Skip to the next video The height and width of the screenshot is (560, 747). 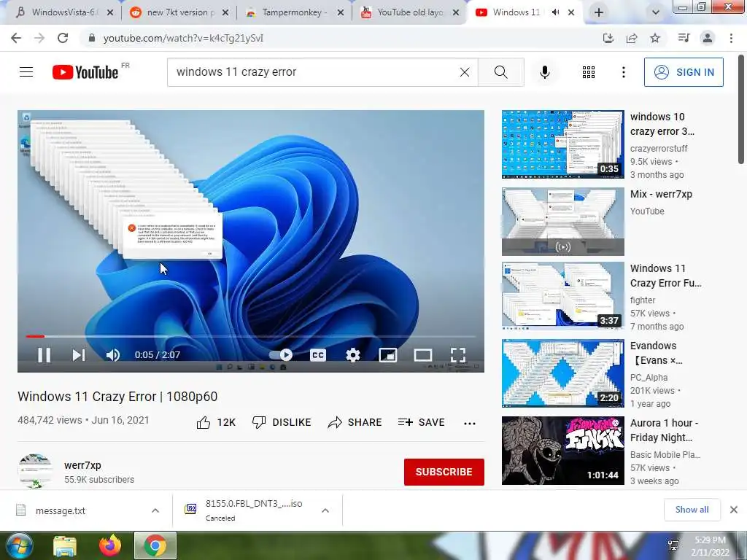click(79, 355)
